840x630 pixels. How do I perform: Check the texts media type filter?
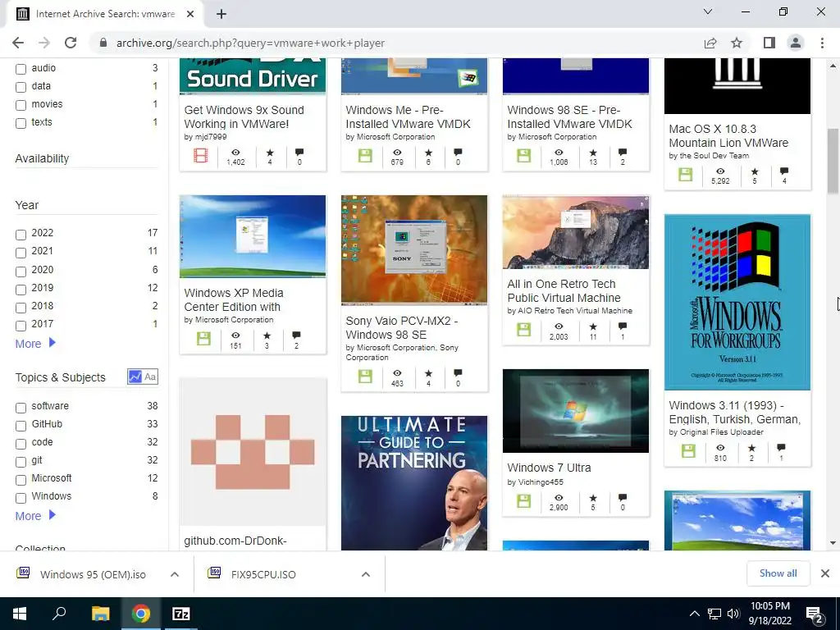tap(21, 124)
